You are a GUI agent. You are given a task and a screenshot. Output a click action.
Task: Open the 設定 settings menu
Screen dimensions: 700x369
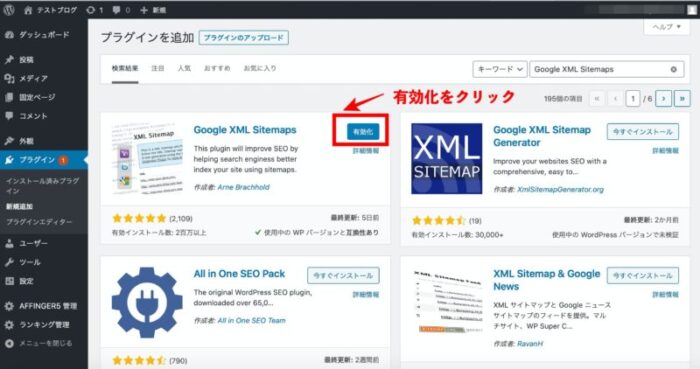pos(44,281)
